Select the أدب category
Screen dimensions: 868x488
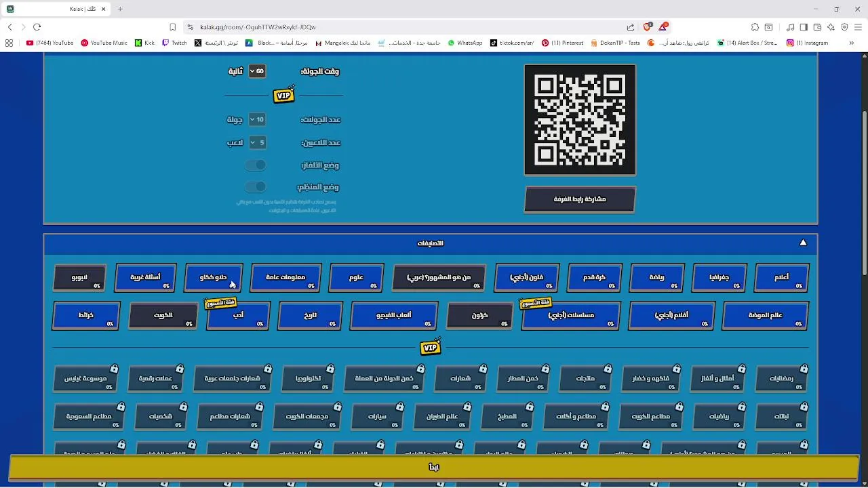point(238,316)
